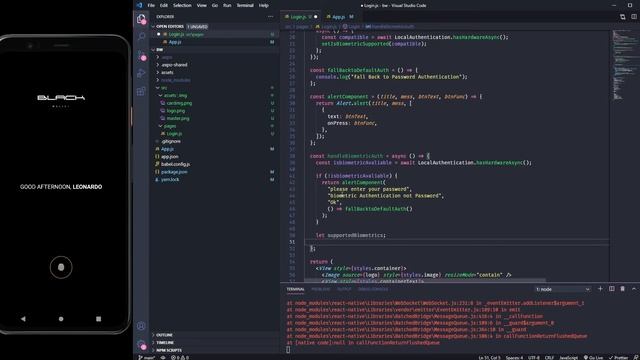Open the terminal selector dropdown showing node

562,289
